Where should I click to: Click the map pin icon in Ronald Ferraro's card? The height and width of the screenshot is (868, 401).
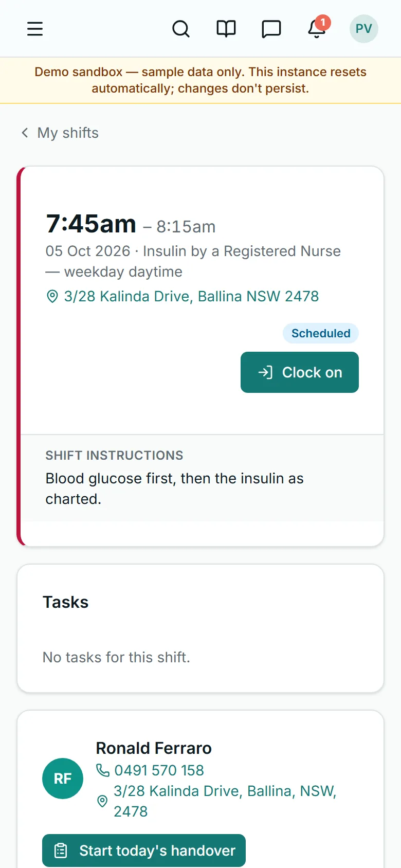102,801
